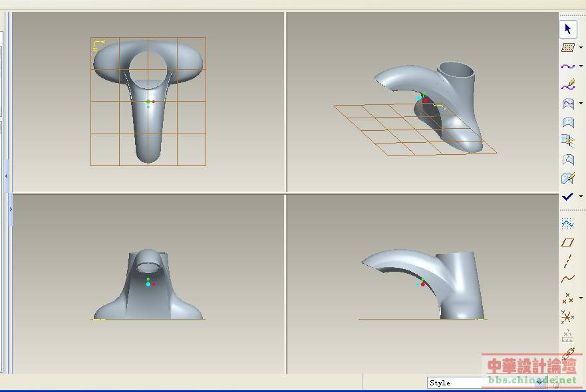586x392 pixels.
Task: Click the Coordinate System tool icon
Action: pyautogui.click(x=567, y=316)
